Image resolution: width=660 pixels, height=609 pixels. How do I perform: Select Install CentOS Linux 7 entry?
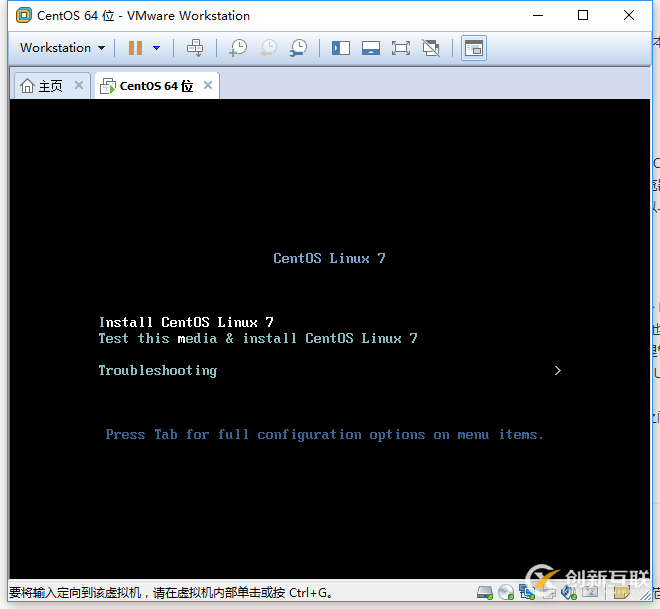186,322
